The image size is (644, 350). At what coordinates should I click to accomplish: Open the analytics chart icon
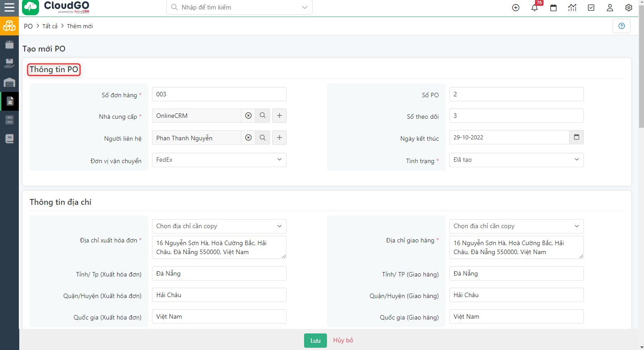tap(572, 8)
